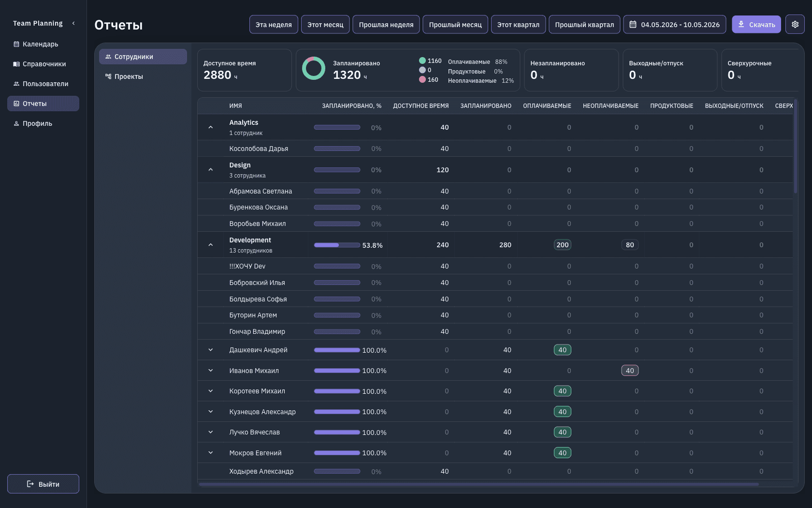Click the teal Оплачиваемые legend dot
Screen dimensions: 812x508
pyautogui.click(x=422, y=61)
